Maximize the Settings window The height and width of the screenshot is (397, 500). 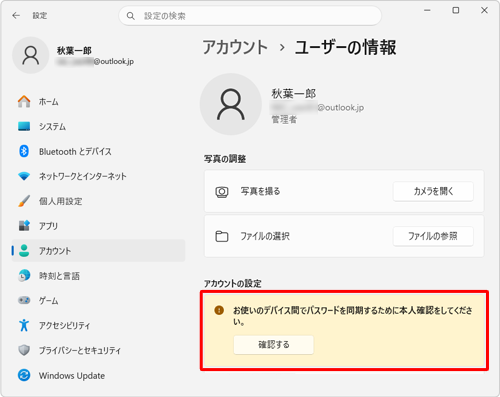(x=456, y=11)
